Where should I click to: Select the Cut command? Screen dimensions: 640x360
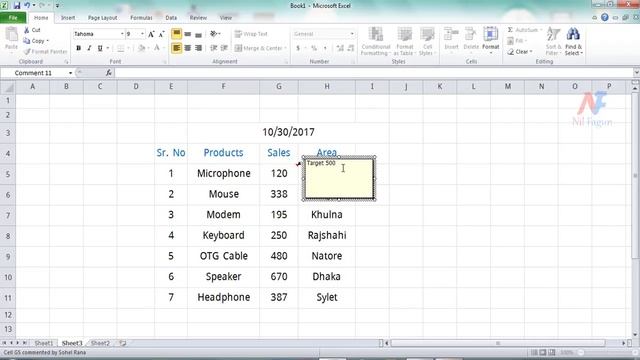(x=32, y=30)
